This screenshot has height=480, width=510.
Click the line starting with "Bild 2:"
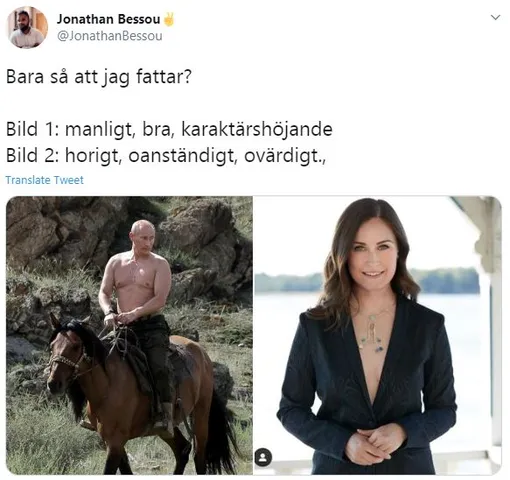(166, 155)
